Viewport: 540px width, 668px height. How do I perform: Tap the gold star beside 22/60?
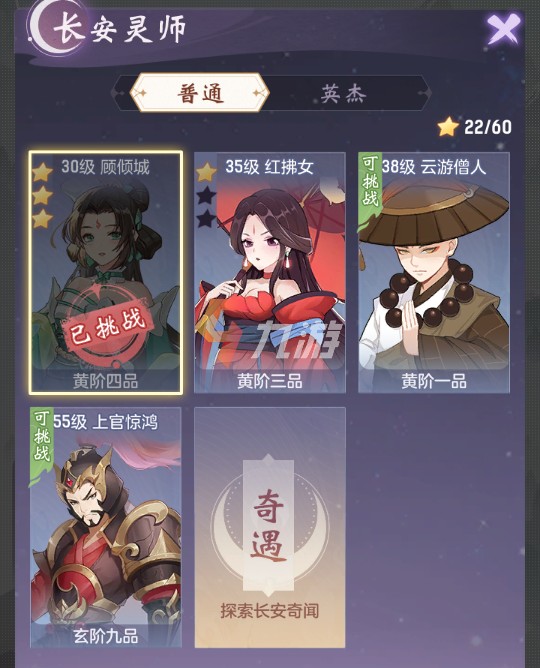point(448,127)
